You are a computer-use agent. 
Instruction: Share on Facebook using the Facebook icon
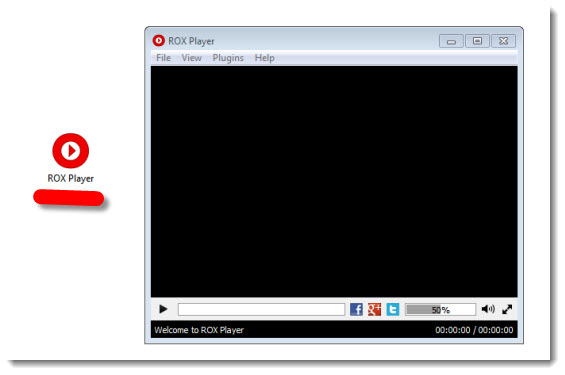tap(356, 309)
